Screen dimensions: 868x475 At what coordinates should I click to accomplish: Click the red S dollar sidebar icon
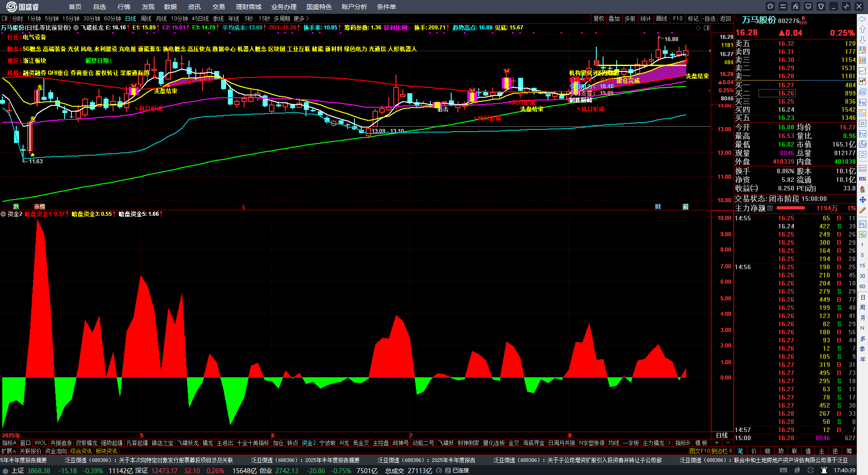(863, 189)
